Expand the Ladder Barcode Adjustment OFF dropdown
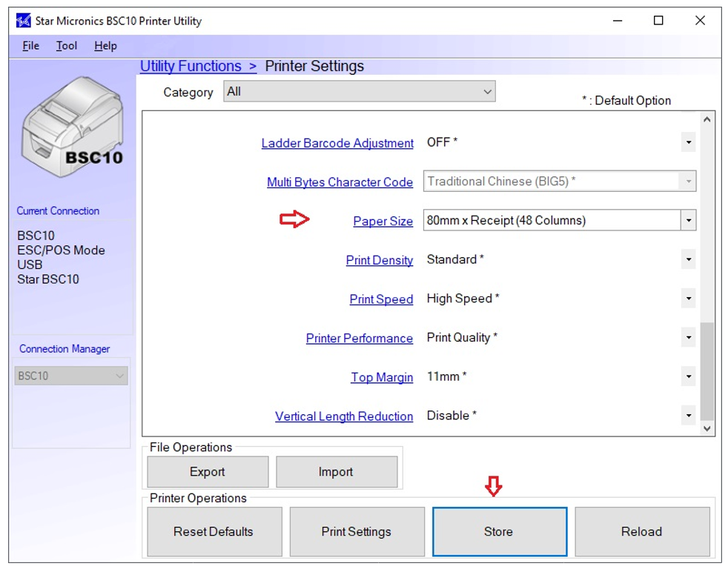This screenshot has width=728, height=572. pyautogui.click(x=689, y=142)
